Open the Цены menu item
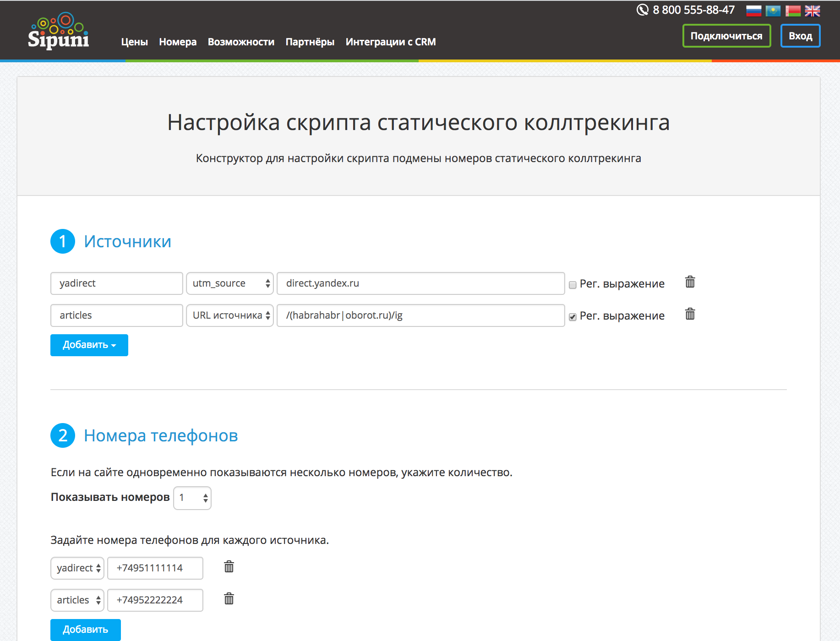Viewport: 840px width, 641px height. (x=135, y=42)
